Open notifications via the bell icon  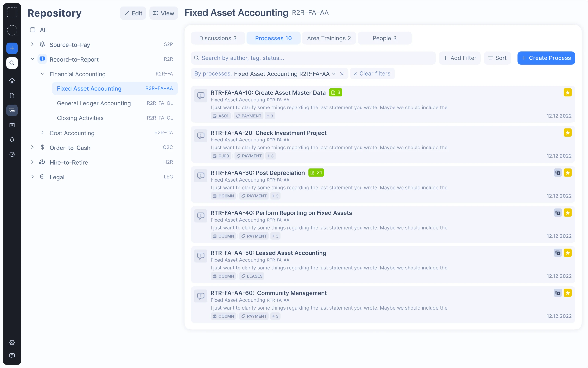click(12, 140)
